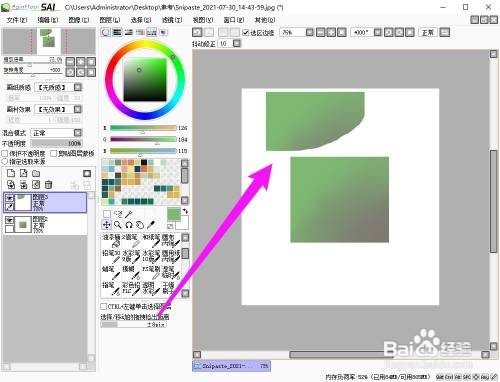
Task: Enable 剪贴图层蒙板 checkbox
Action: pyautogui.click(x=53, y=153)
